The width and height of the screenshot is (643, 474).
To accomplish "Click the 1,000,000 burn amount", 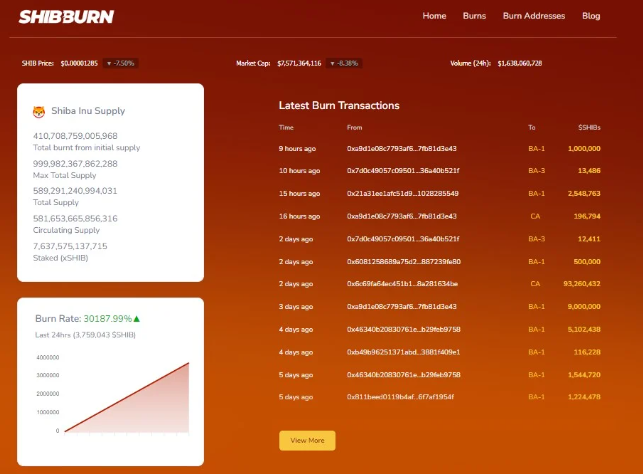I will [584, 148].
